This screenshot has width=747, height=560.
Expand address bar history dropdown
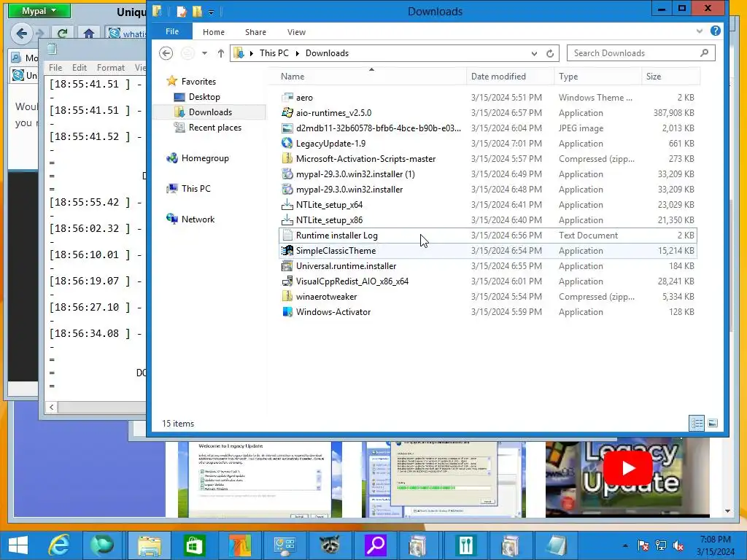534,53
